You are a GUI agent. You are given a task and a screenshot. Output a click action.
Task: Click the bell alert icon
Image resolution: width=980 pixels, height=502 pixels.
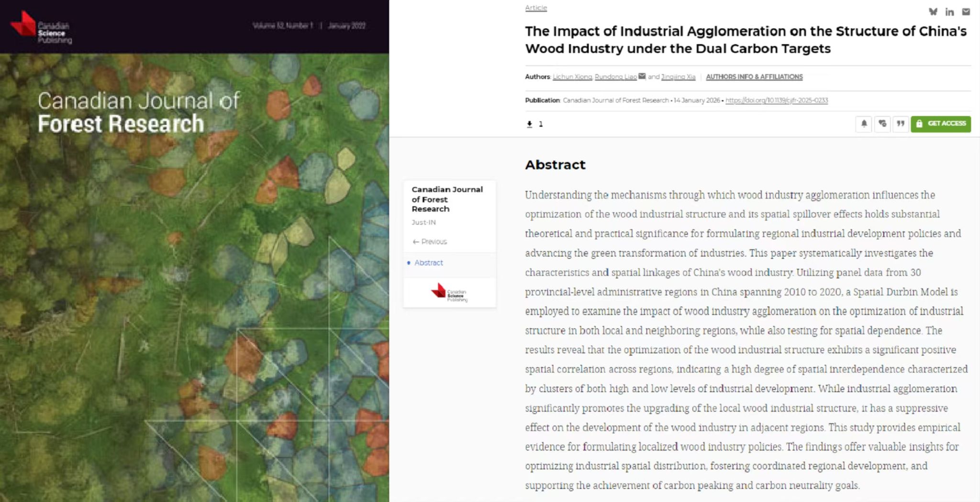click(864, 124)
